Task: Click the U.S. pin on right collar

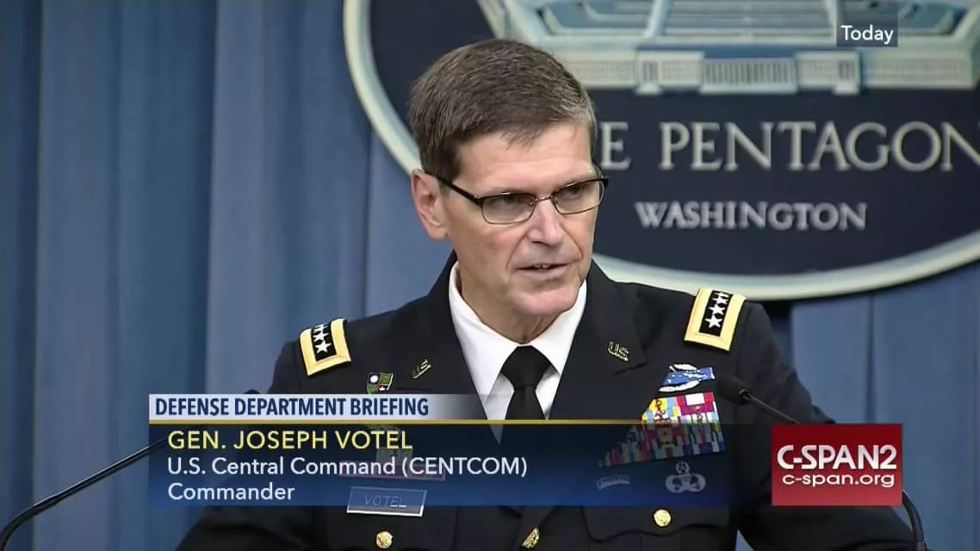Action: 617,351
